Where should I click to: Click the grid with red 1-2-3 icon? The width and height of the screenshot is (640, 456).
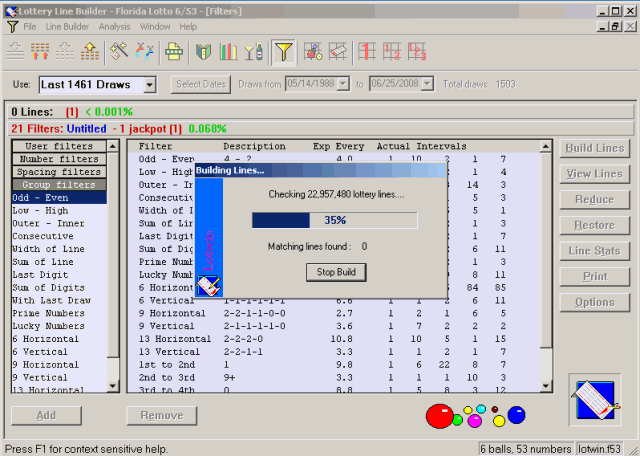(417, 52)
